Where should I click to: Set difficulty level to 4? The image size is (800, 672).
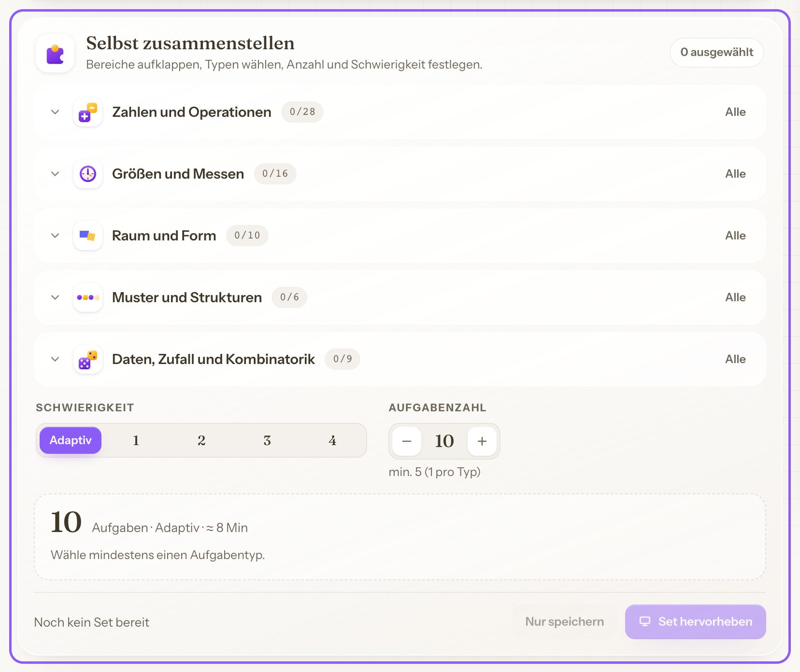[332, 440]
